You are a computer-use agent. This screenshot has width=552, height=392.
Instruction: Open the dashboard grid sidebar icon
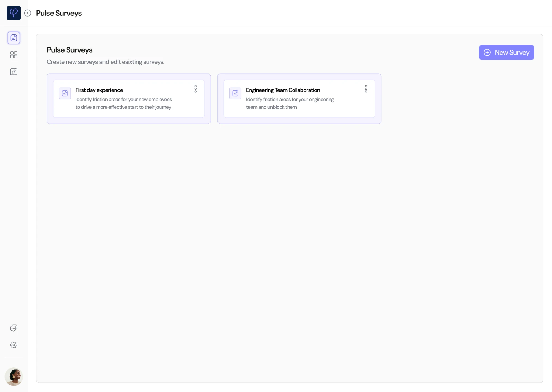[x=14, y=55]
